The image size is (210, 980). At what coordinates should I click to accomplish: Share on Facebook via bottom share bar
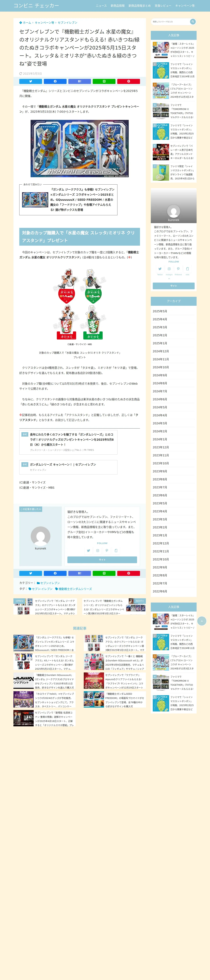(x=55, y=573)
